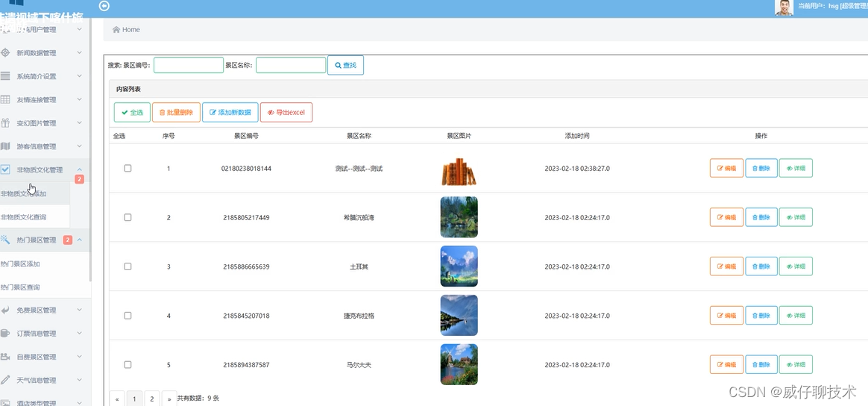Click 删除 for row 捷克布拉格
This screenshot has height=406, width=868.
(x=761, y=316)
